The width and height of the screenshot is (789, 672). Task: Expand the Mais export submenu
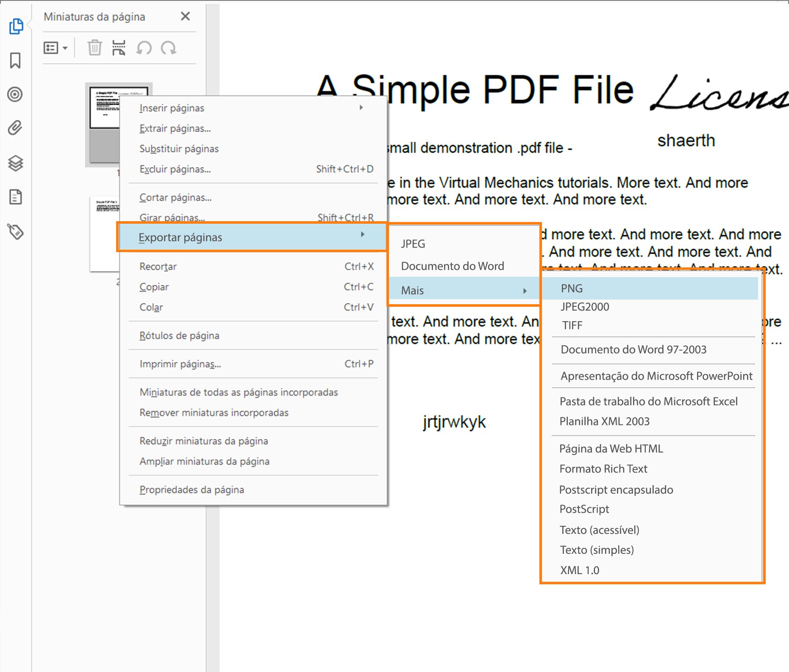pyautogui.click(x=464, y=290)
